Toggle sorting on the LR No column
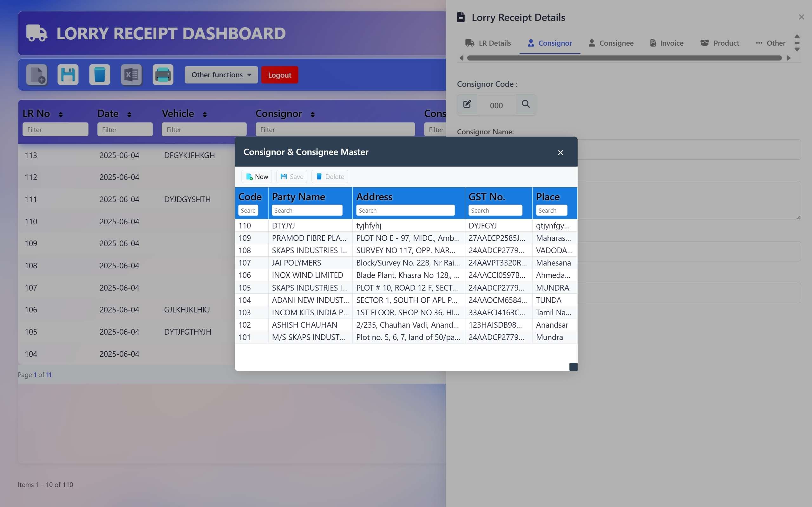The image size is (812, 507). tap(61, 114)
